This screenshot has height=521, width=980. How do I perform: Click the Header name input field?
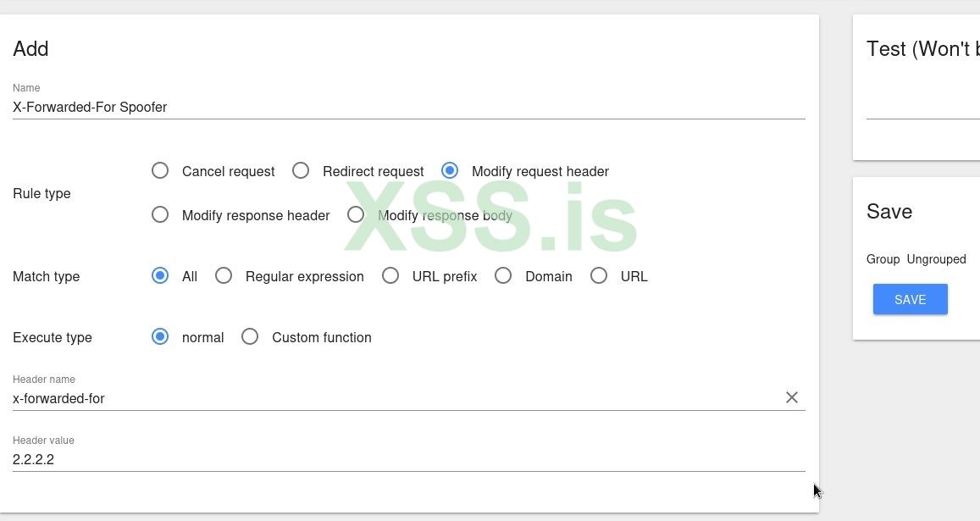click(x=390, y=398)
